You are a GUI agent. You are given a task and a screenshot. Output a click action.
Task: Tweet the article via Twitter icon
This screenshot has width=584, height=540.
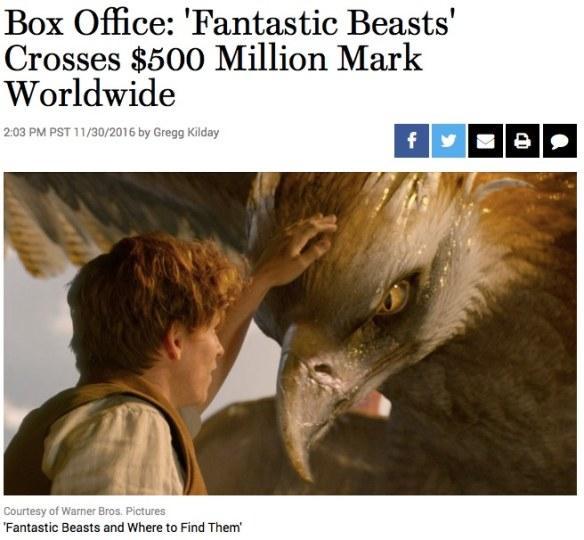tap(448, 141)
